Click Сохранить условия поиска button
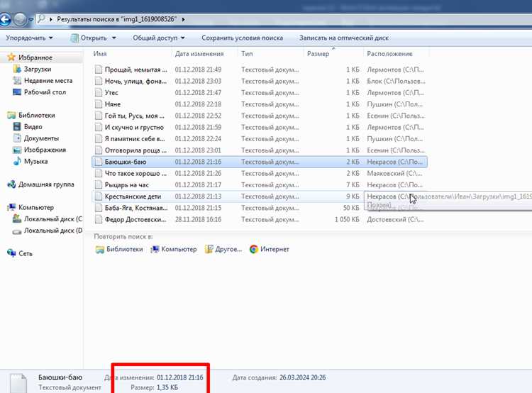532x393 pixels. (243, 38)
